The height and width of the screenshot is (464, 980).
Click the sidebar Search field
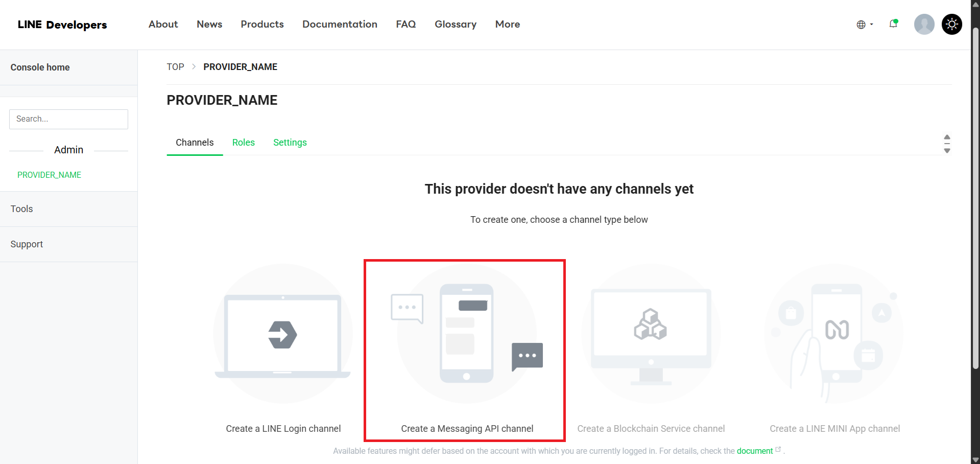68,119
